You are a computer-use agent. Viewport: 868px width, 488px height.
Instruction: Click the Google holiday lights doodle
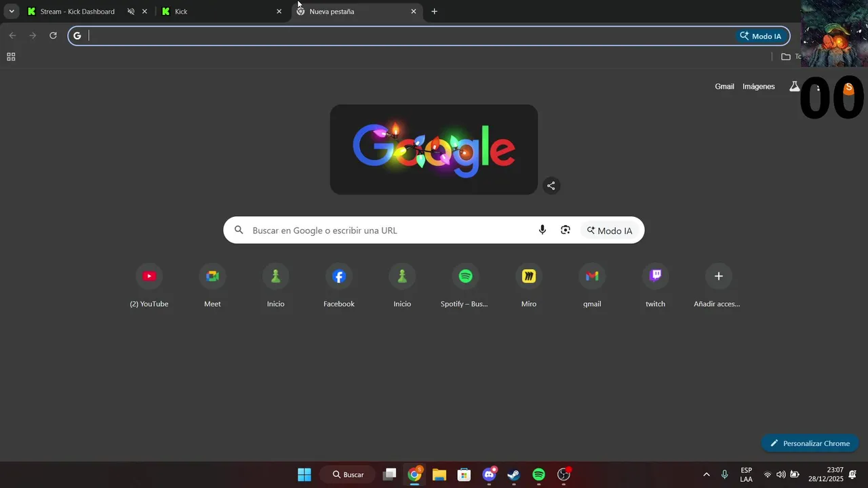click(x=434, y=149)
